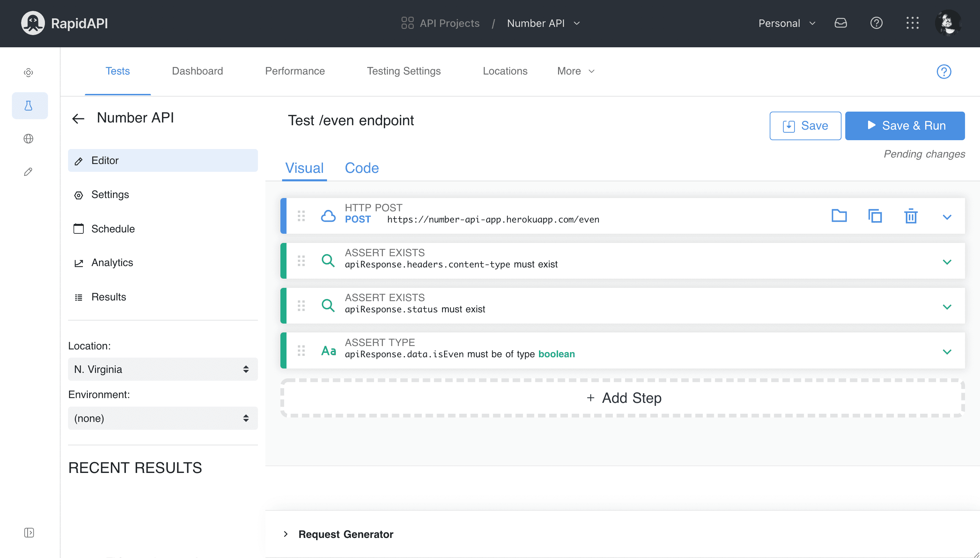The width and height of the screenshot is (980, 558).
Task: Open user profile avatar
Action: tap(948, 23)
